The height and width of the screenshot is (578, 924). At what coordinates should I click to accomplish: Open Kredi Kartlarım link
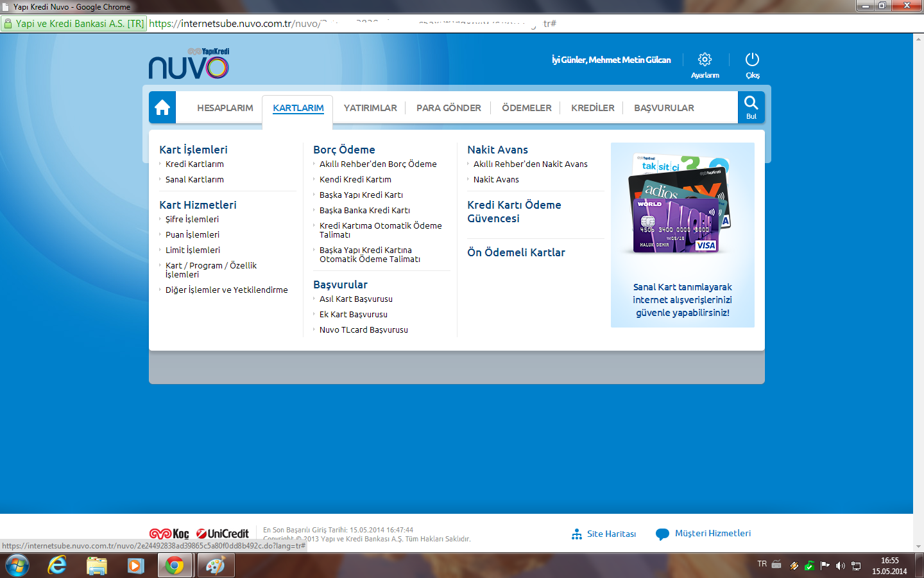[194, 164]
